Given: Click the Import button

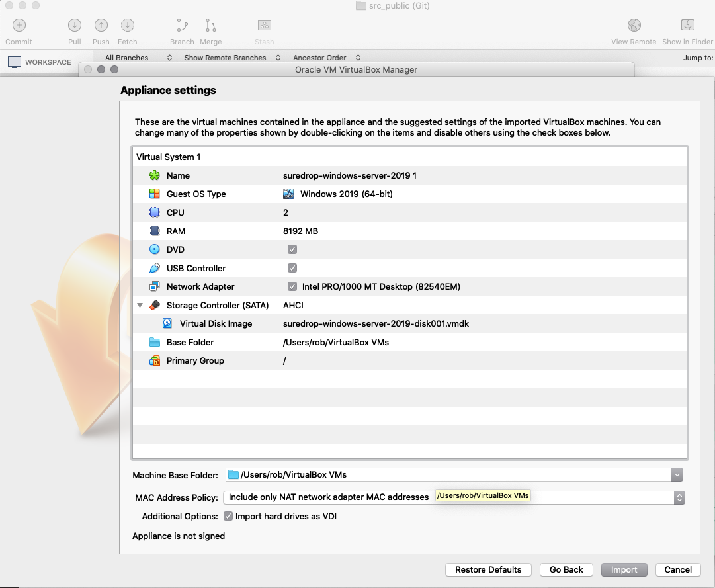Looking at the screenshot, I should [624, 569].
